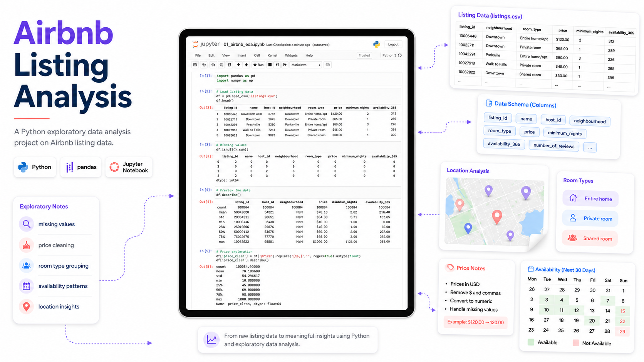
Task: Click the orange Jupyter ring icon in the badge
Action: pos(114,167)
